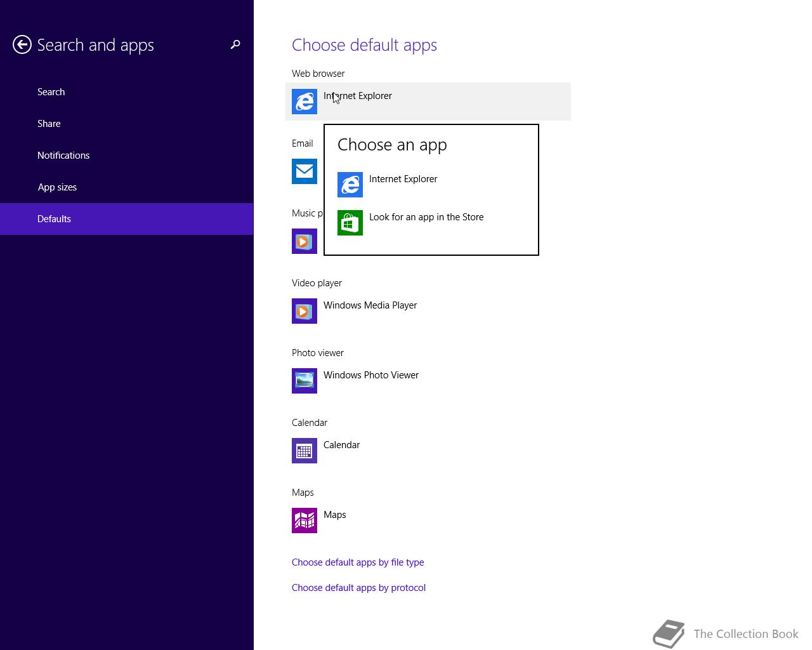Click the Calendar app icon
812x650 pixels.
point(304,451)
